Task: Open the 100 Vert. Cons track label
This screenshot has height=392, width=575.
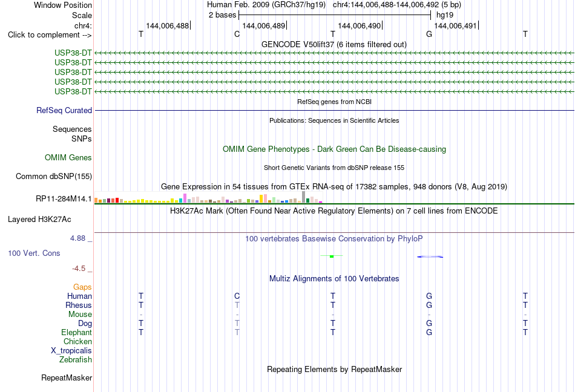Action: [34, 253]
